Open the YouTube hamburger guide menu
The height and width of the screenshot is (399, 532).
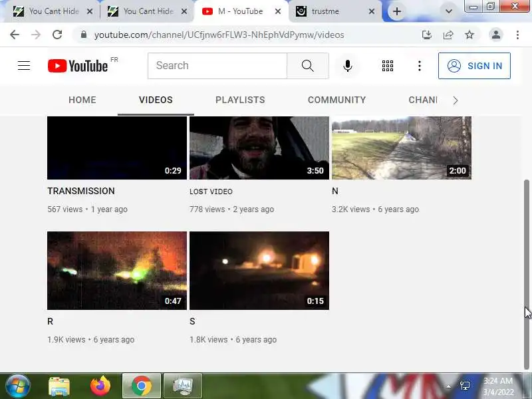(24, 65)
